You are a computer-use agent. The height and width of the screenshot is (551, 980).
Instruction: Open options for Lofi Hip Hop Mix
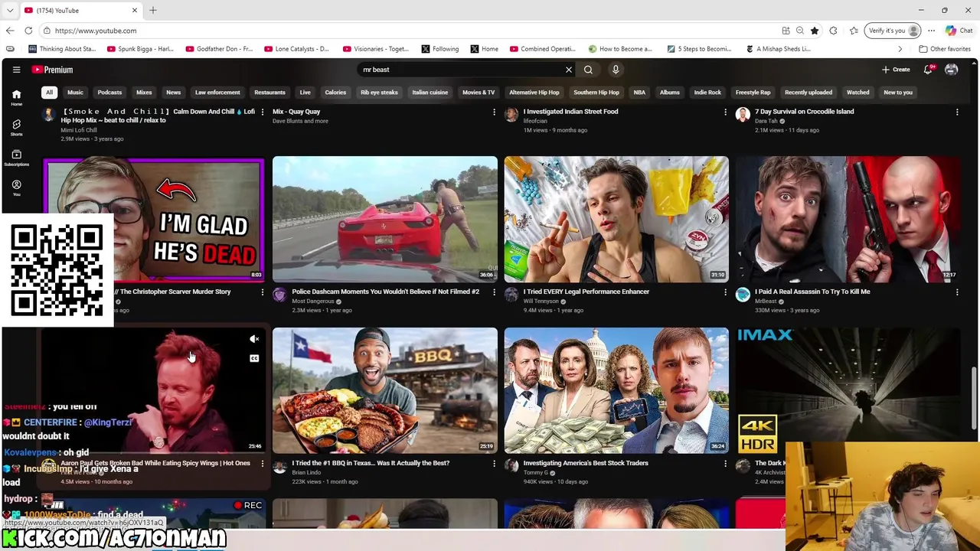pyautogui.click(x=262, y=112)
